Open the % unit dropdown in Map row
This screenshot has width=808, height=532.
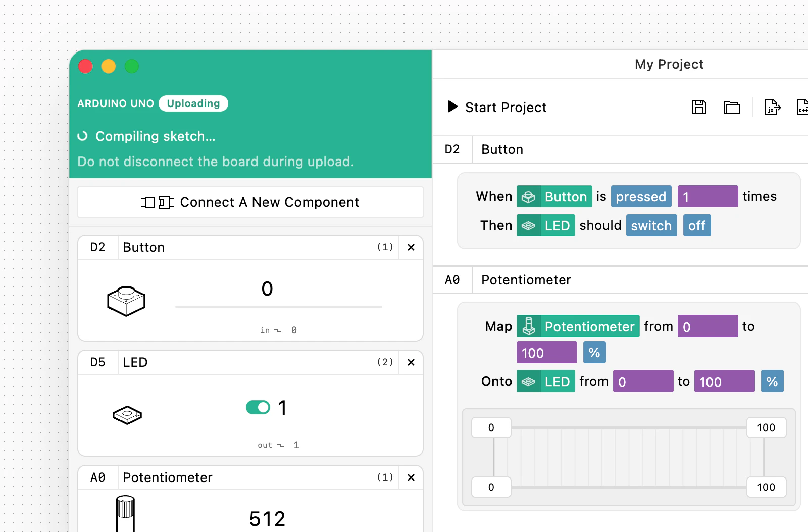coord(594,352)
